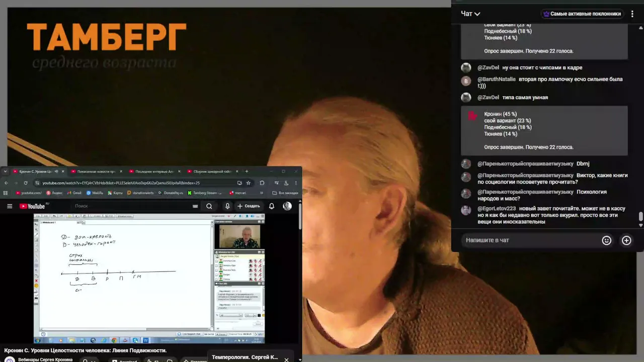Close the Темперология mini-player popup
The image size is (644, 362).
pos(286,359)
